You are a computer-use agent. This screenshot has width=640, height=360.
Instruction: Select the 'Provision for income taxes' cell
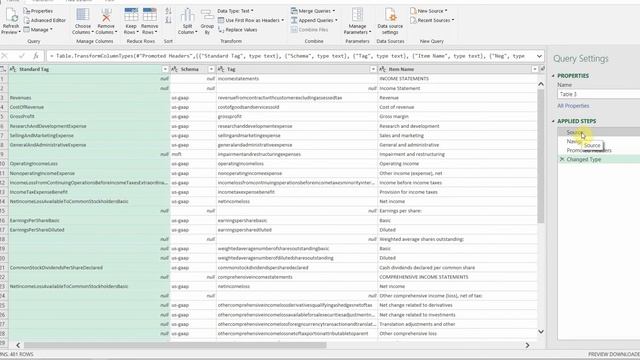point(458,192)
